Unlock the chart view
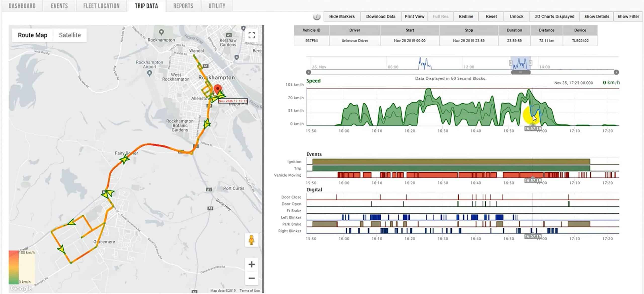The image size is (644, 294). [516, 17]
